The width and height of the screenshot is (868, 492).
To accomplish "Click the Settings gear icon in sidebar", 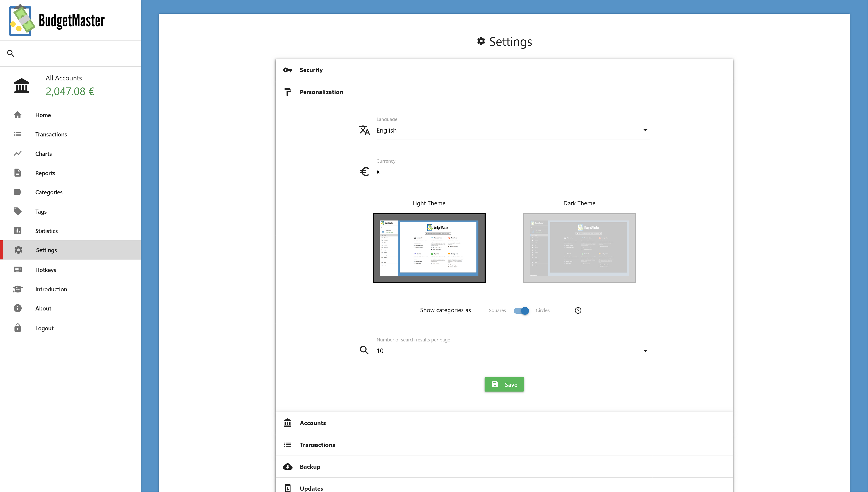I will [18, 250].
